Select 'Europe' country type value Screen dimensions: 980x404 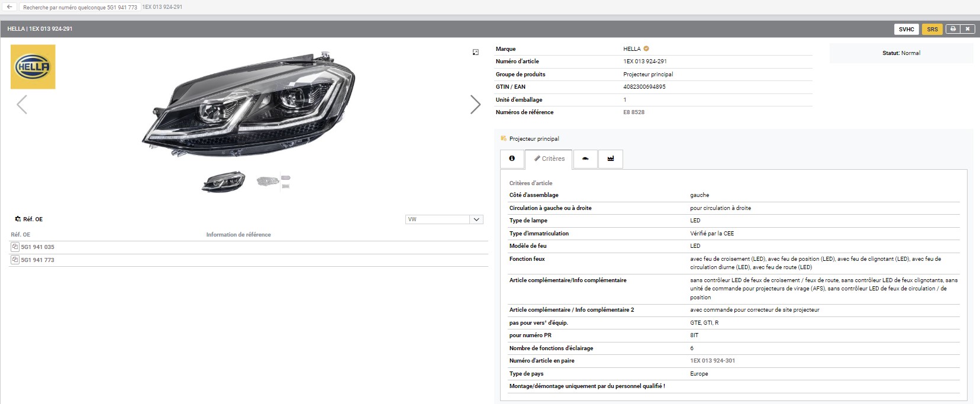(699, 374)
